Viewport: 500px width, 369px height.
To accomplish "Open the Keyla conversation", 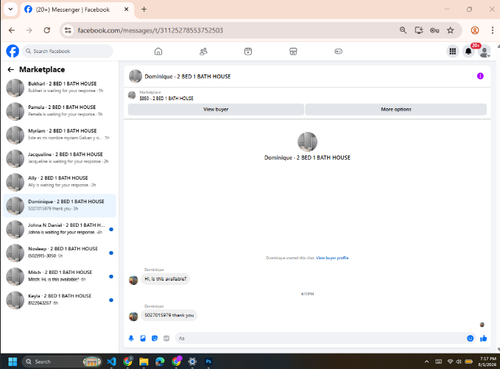I will click(59, 300).
